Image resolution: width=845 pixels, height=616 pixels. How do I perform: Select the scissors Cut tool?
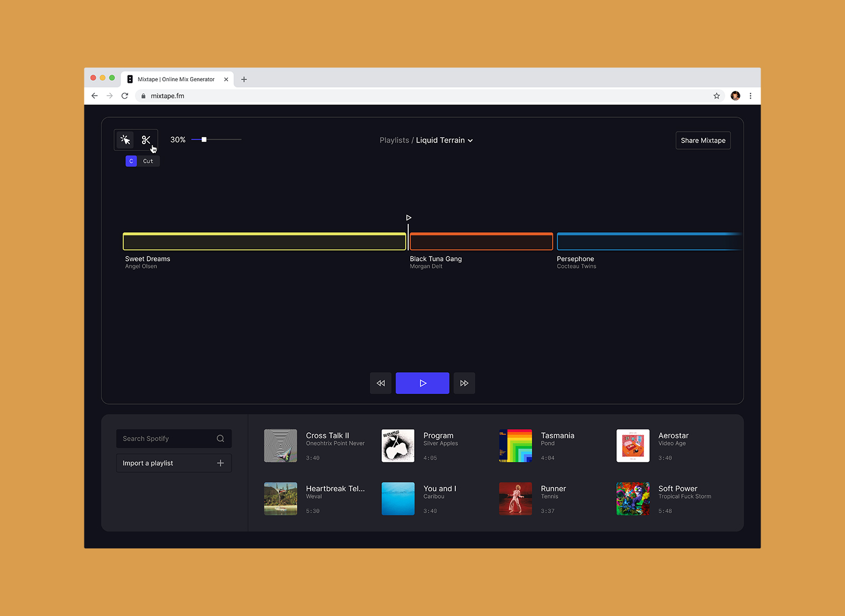click(x=146, y=140)
